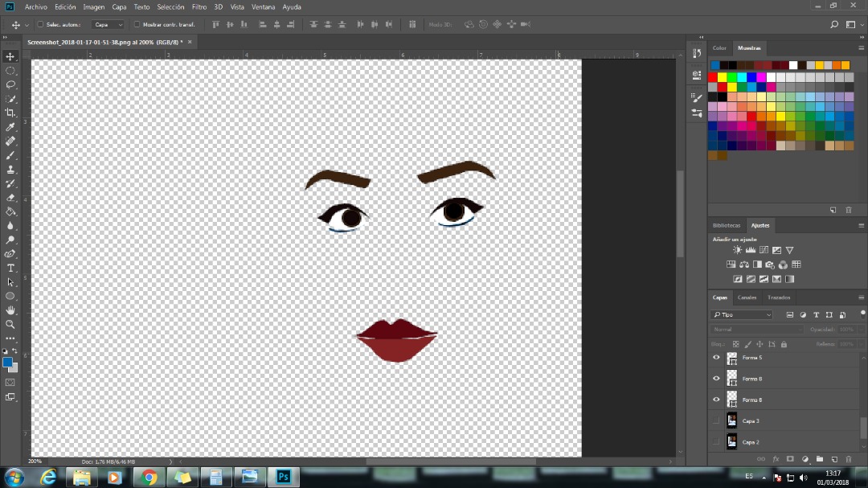This screenshot has height=488, width=868.
Task: Open Google Chrome from the taskbar
Action: [149, 478]
